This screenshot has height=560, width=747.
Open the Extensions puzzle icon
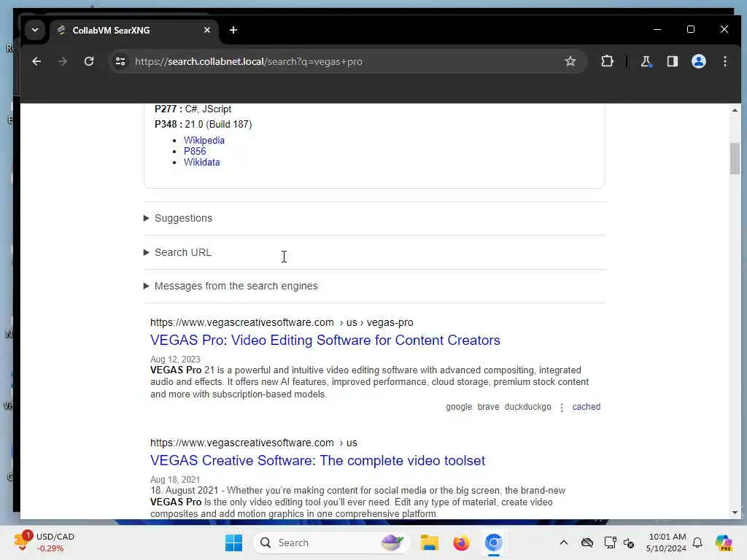tap(607, 61)
